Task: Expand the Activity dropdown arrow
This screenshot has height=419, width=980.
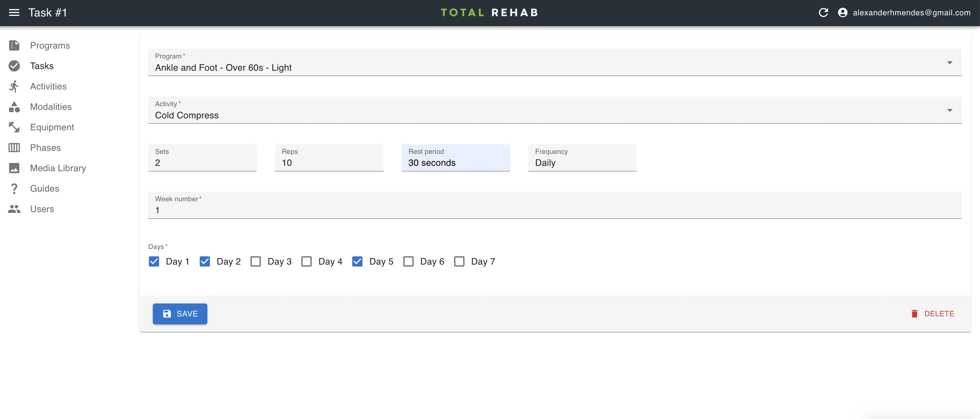Action: click(950, 110)
